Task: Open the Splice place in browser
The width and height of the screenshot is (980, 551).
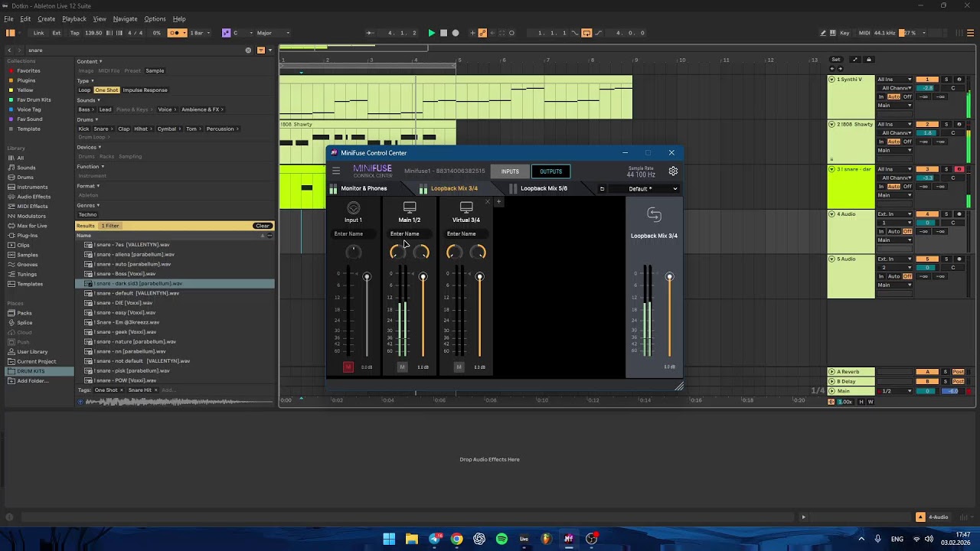Action: (25, 322)
